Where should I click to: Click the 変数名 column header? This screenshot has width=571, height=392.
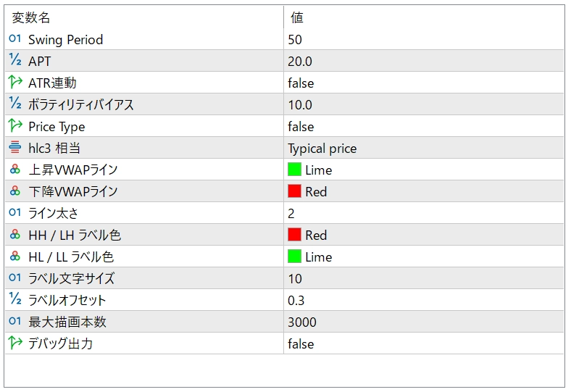[x=31, y=17]
